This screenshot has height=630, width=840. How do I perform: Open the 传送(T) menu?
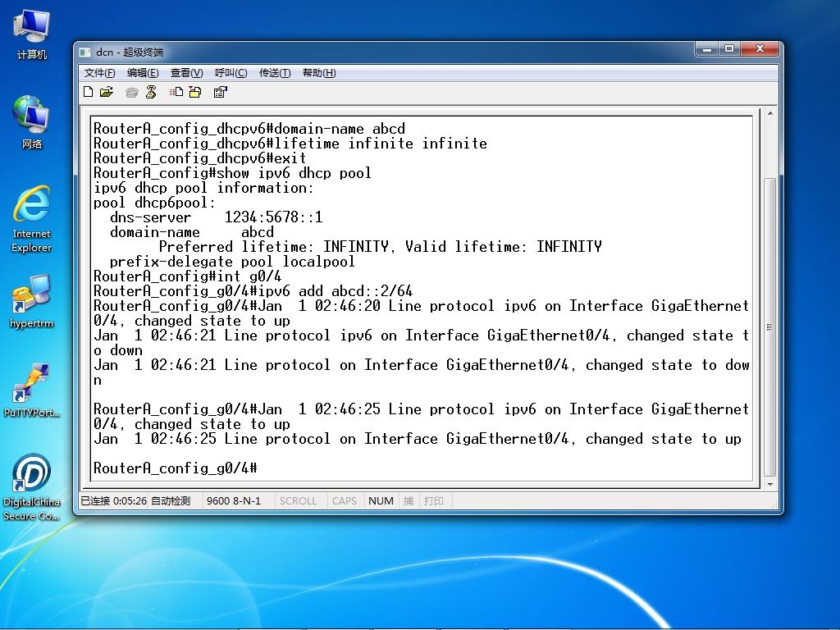tap(275, 73)
